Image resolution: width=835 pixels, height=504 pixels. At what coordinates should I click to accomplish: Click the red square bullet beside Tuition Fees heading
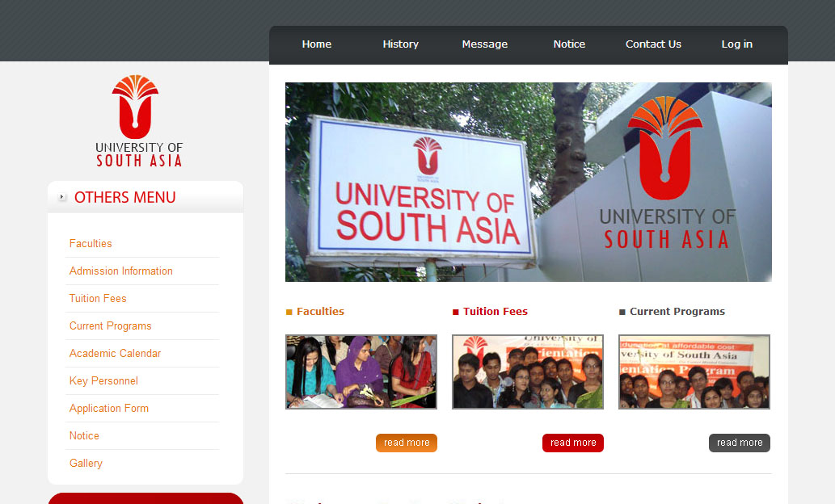(x=455, y=312)
